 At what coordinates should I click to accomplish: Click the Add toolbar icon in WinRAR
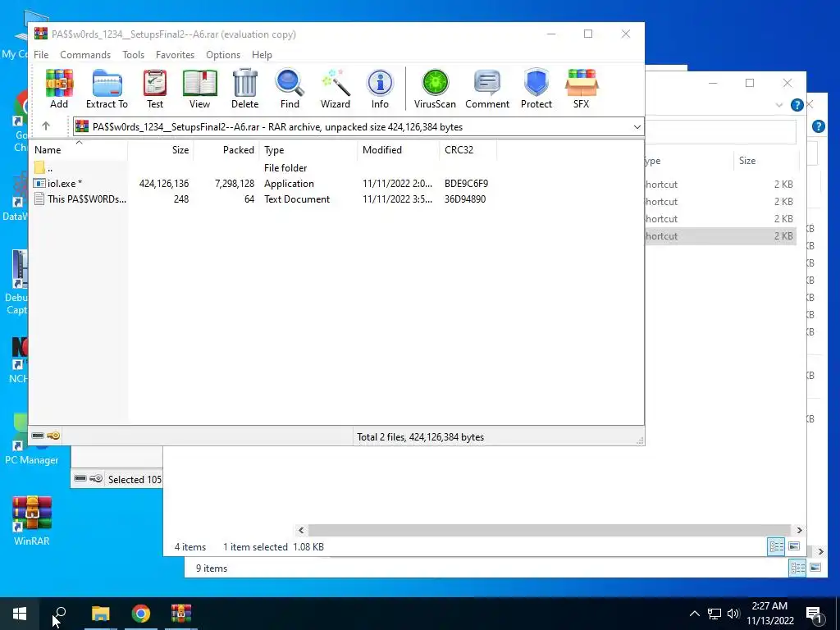coord(59,89)
